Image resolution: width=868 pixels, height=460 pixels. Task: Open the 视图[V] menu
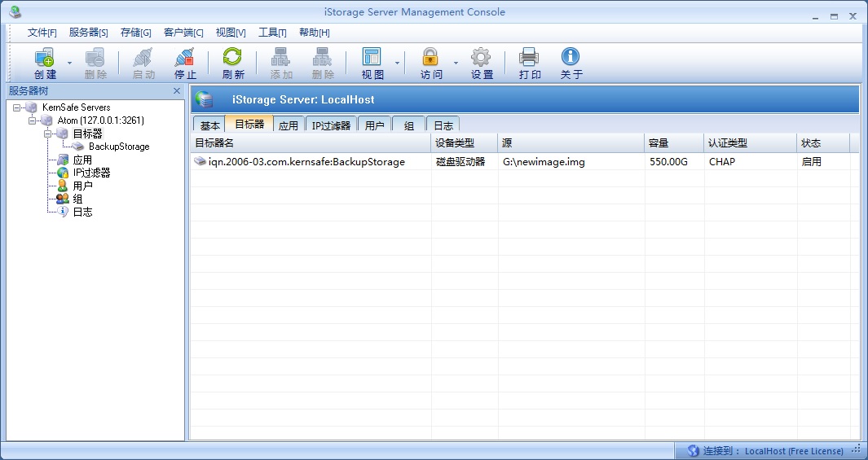point(231,33)
